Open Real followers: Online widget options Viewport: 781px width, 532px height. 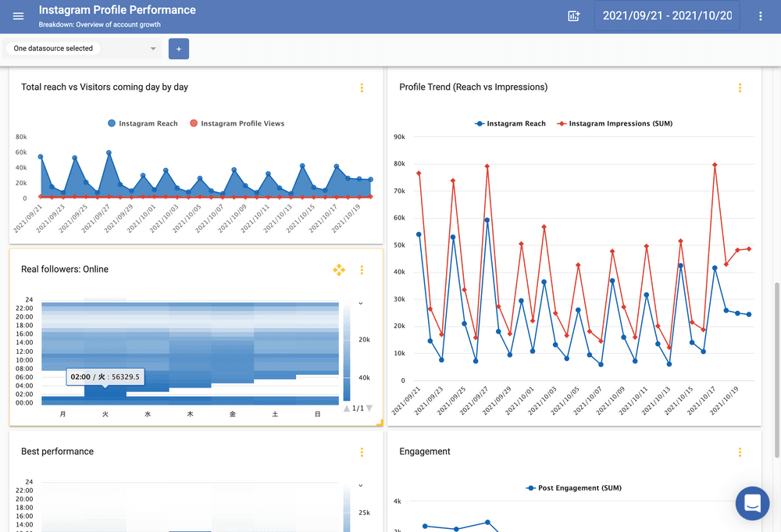[362, 270]
